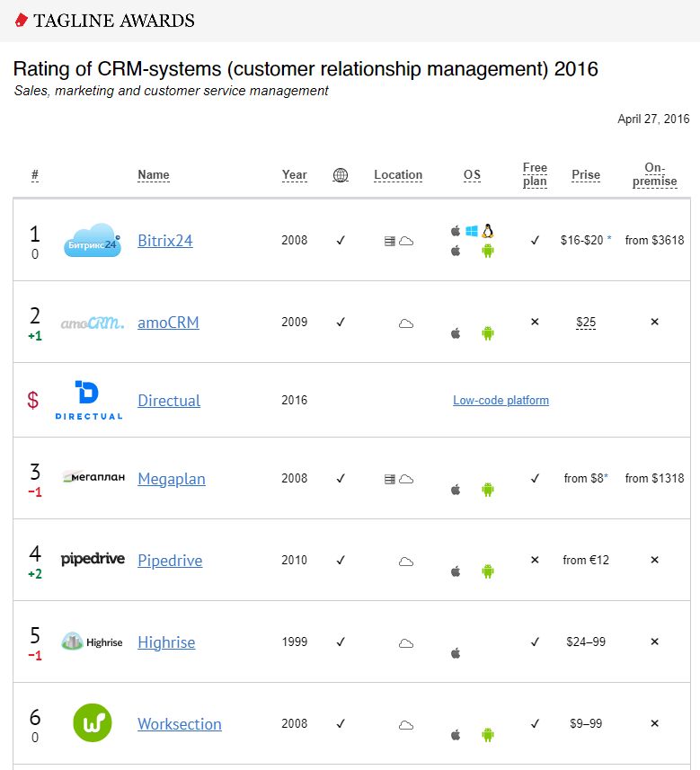Click the from $1318 on-premise price
Viewport: 700px width, 770px height.
[x=655, y=478]
